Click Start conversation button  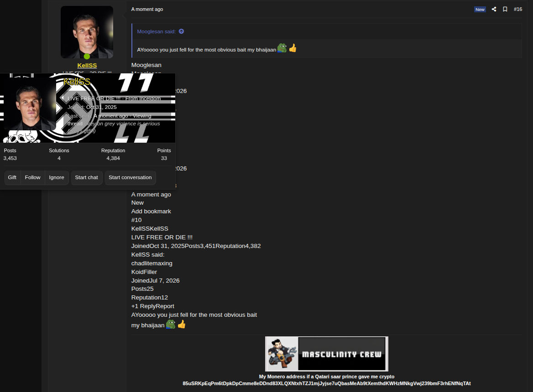pos(130,177)
